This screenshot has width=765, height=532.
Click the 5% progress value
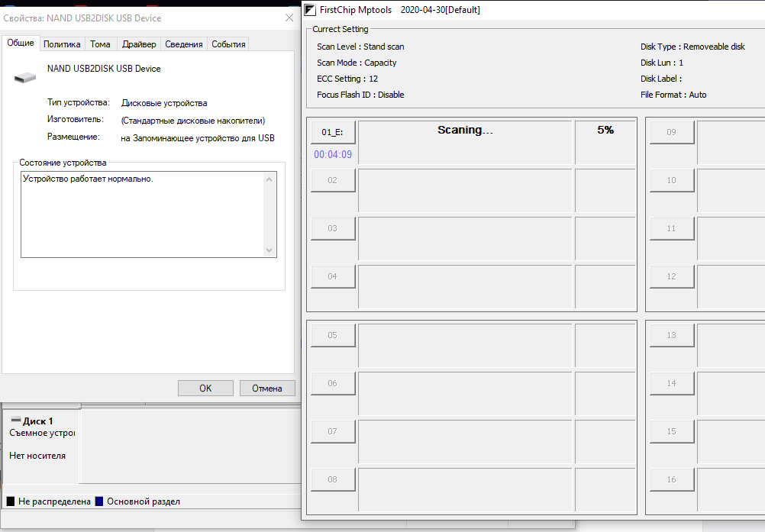click(605, 131)
